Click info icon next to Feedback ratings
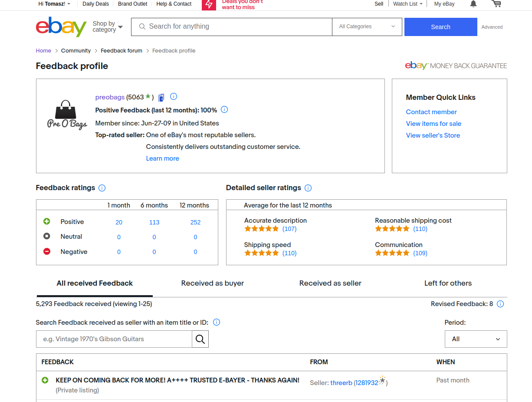532x402 pixels. coord(102,188)
